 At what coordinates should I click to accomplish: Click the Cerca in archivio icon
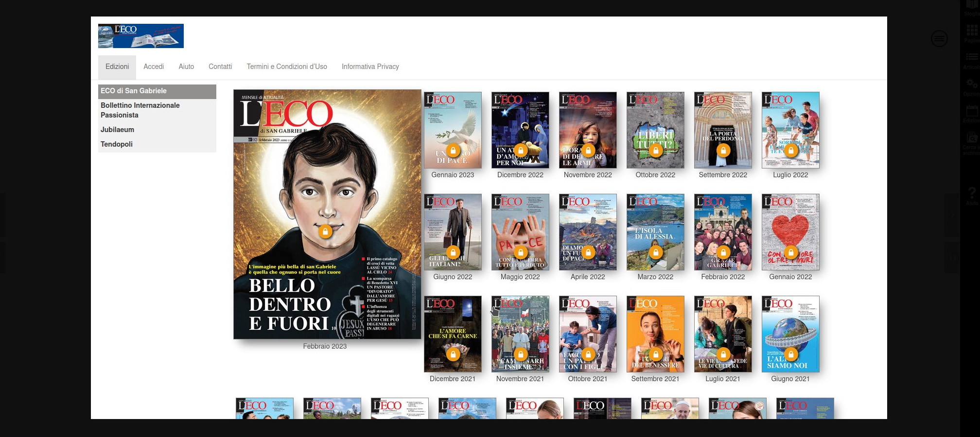point(972,137)
